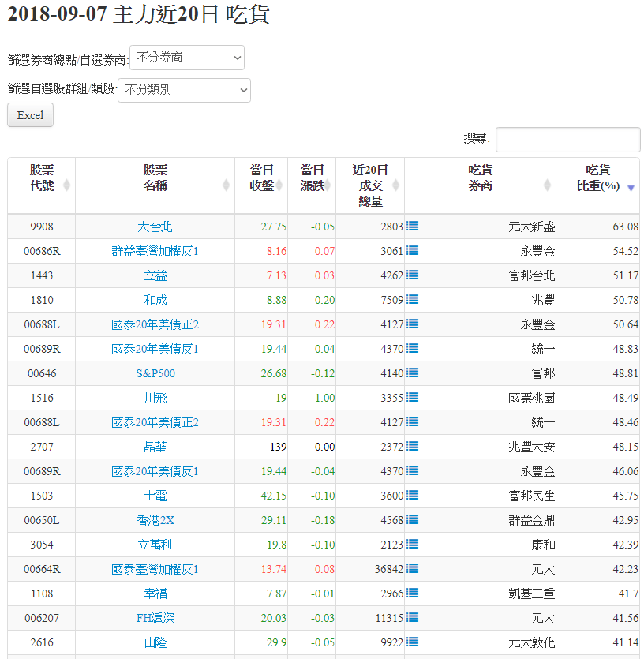Viewport: 644px width, 659px height.
Task: Open broker list icon for S&P500 row
Action: (x=412, y=373)
